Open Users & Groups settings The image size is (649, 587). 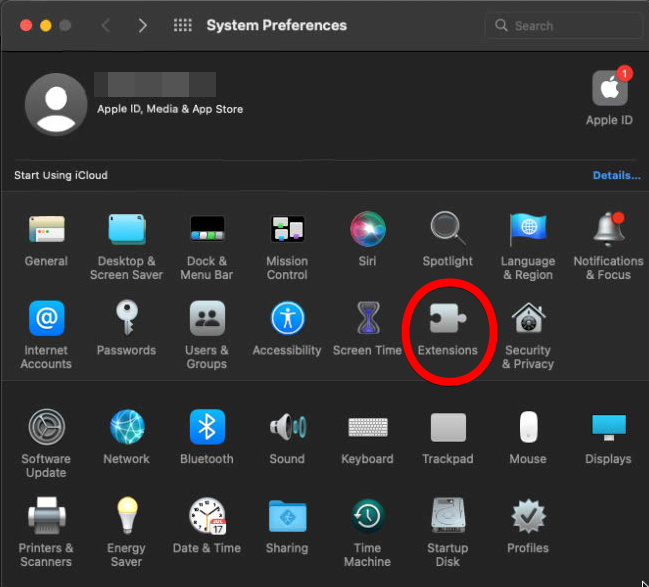[x=207, y=319]
